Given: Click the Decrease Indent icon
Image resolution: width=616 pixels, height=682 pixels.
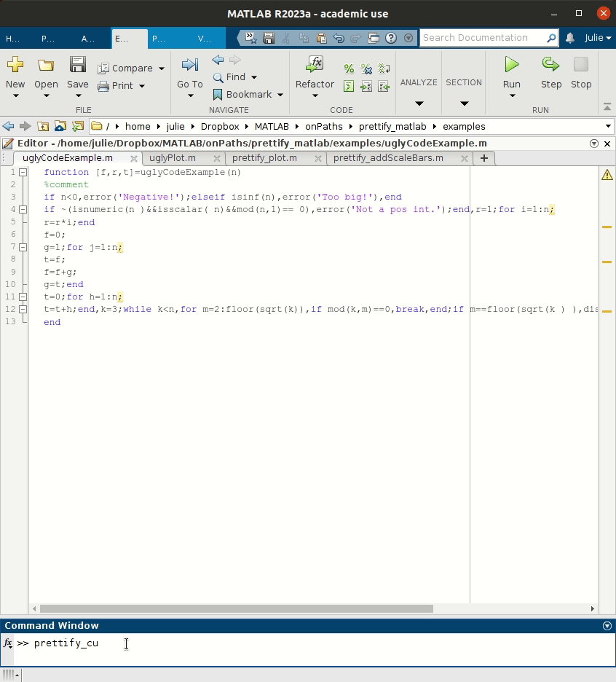Looking at the screenshot, I should [x=384, y=86].
